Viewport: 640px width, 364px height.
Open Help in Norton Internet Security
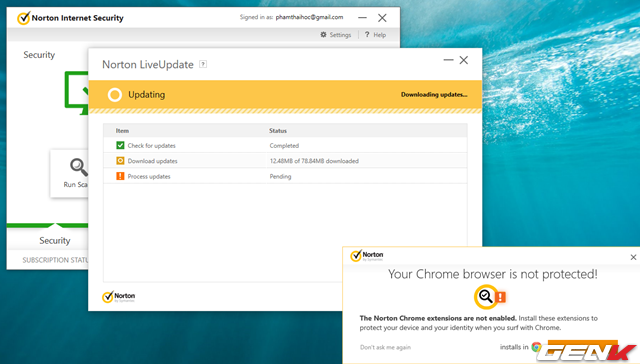(x=379, y=35)
